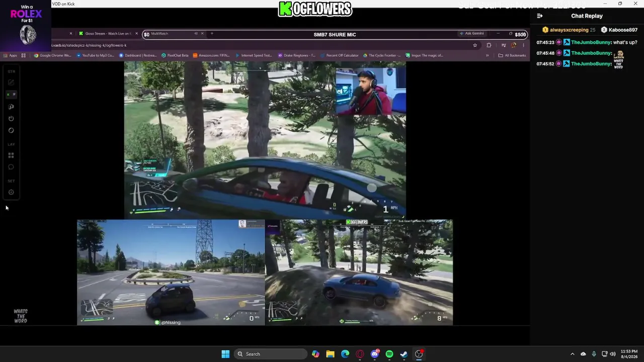Open a new browser tab with plus button
The image size is (644, 362).
212,34
